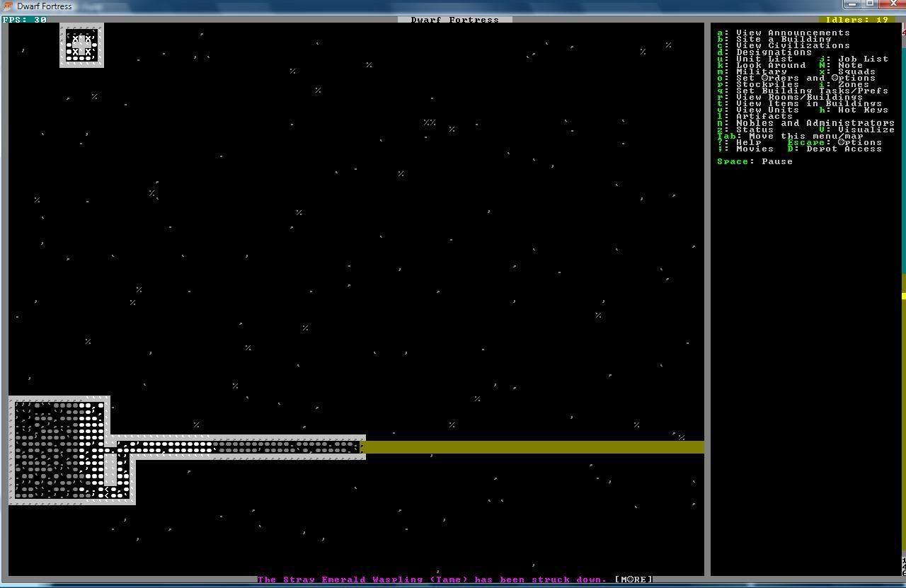906x588 pixels.
Task: Open View Items in Buildings
Action: (x=800, y=103)
